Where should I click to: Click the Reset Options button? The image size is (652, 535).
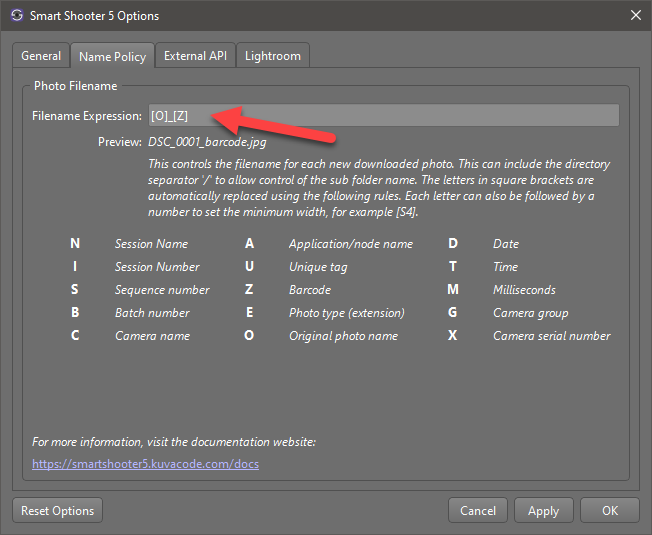point(57,510)
